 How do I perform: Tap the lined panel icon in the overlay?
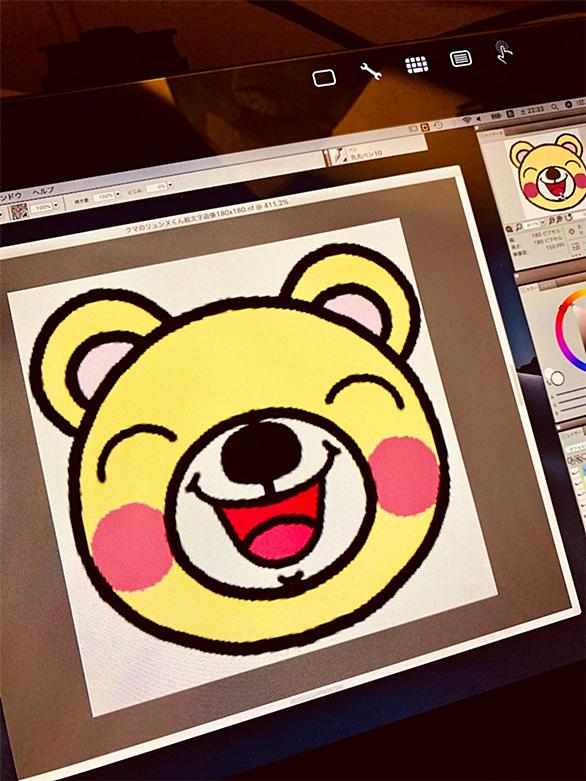click(x=461, y=58)
